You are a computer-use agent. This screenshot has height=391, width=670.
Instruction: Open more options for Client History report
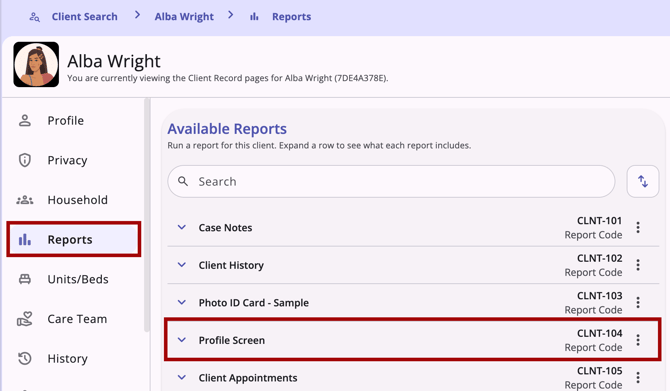(638, 265)
